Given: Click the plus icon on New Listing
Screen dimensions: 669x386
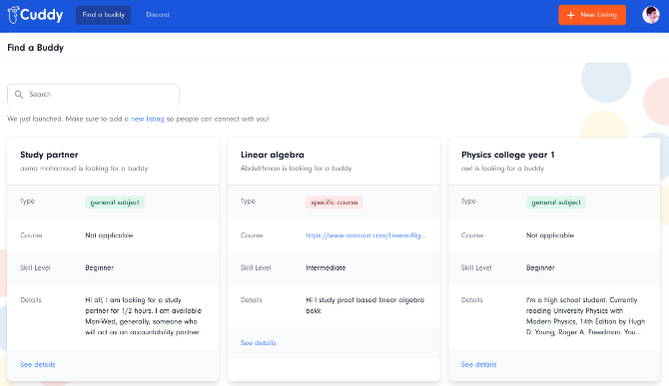Looking at the screenshot, I should coord(570,15).
